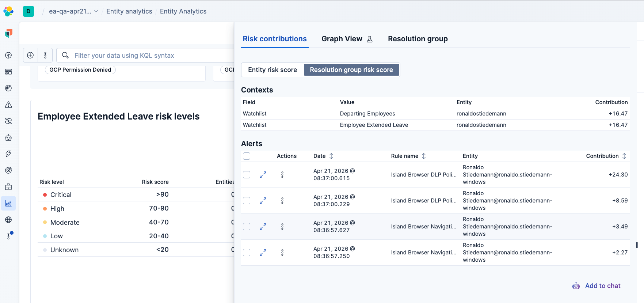Click the Low risk level row
Viewport: 644px width, 303px height.
[x=136, y=236]
